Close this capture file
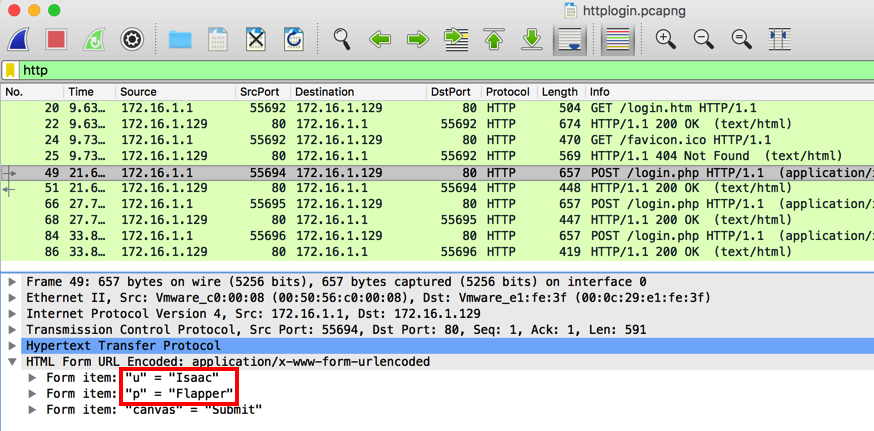The height and width of the screenshot is (431, 874). (x=256, y=40)
